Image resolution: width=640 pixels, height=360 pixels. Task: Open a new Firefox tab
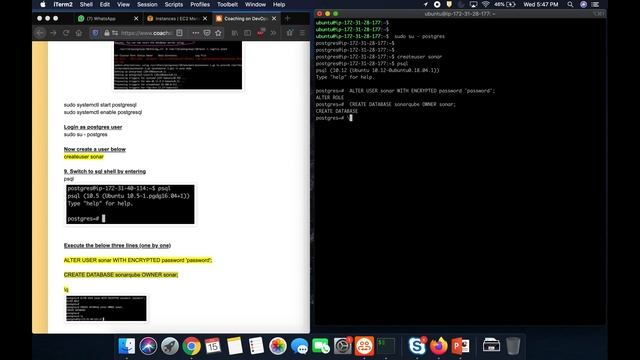287,18
